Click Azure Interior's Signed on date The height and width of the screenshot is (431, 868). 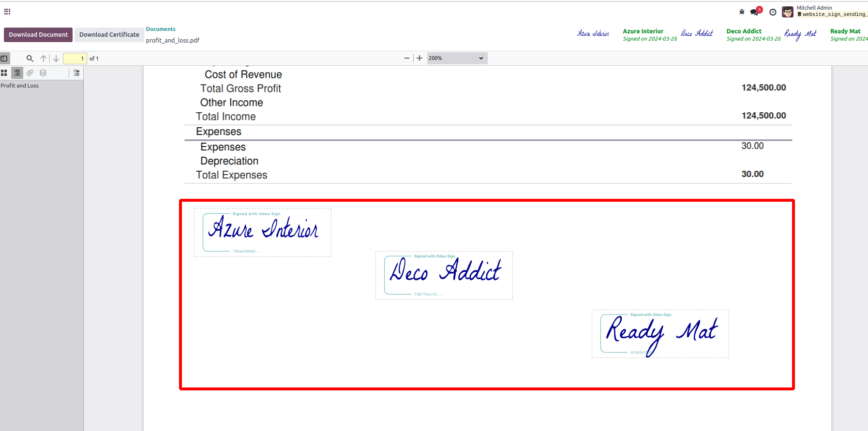[650, 39]
